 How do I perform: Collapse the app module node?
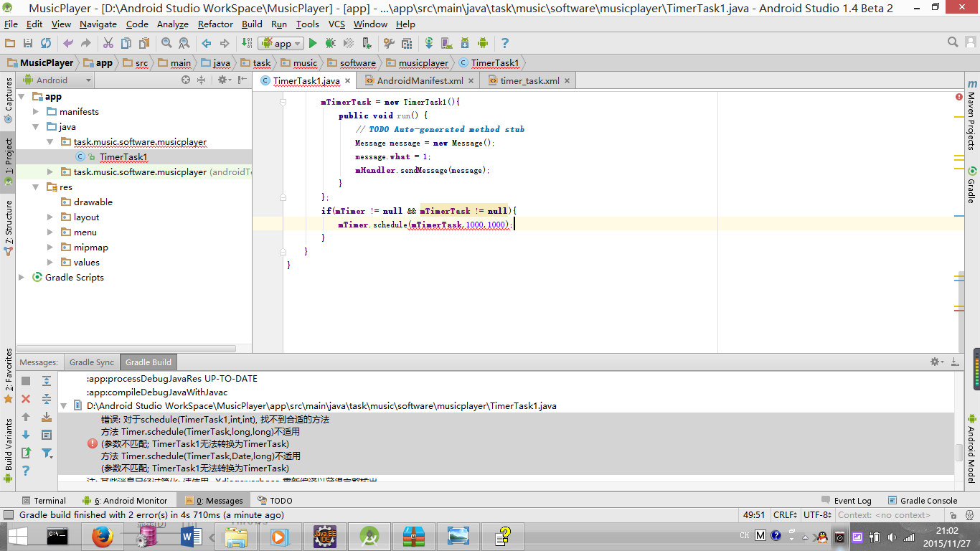pos(22,96)
